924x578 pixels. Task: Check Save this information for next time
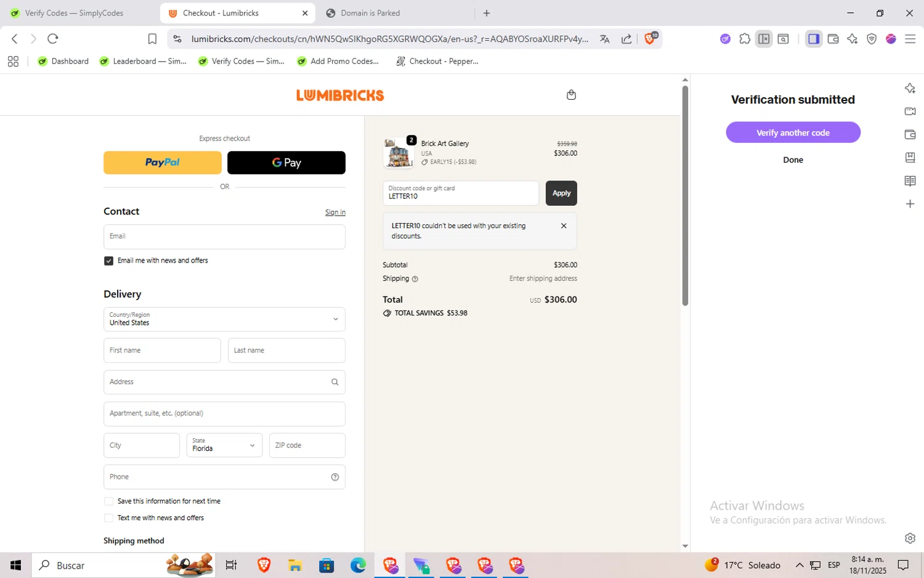coord(108,501)
